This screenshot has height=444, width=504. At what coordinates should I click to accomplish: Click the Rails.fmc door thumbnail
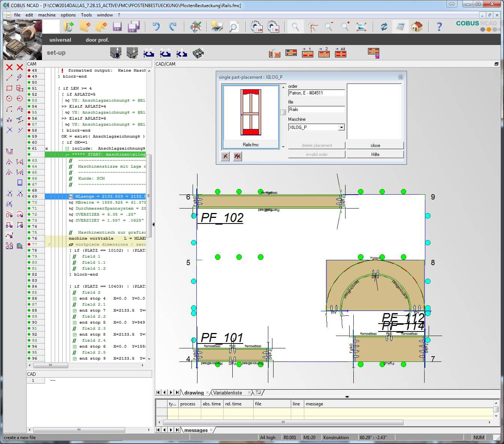(251, 112)
